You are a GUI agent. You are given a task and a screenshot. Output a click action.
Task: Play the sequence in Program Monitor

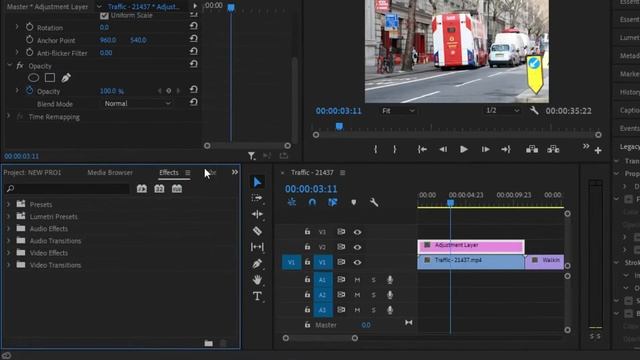coord(464,149)
